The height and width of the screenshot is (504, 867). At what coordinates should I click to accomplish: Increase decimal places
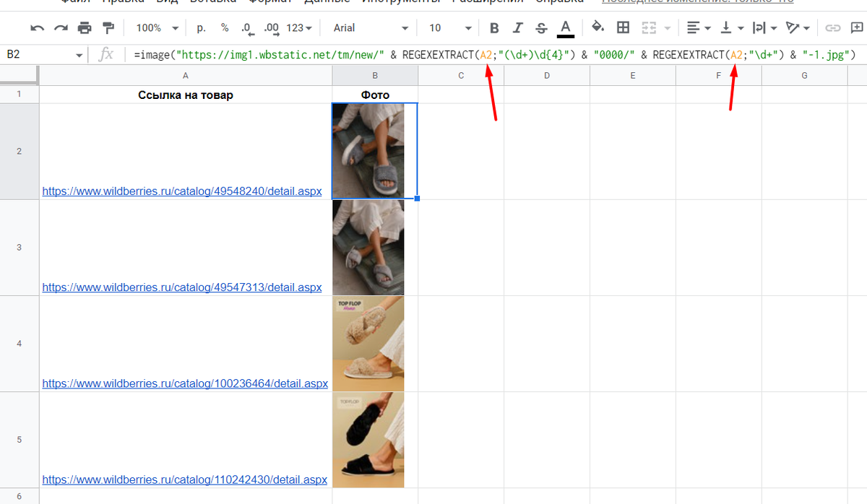[272, 28]
